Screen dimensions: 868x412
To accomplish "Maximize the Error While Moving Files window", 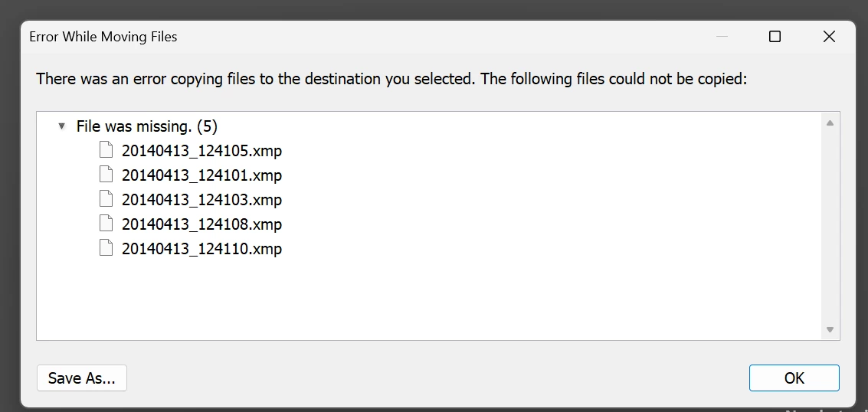I will (775, 37).
